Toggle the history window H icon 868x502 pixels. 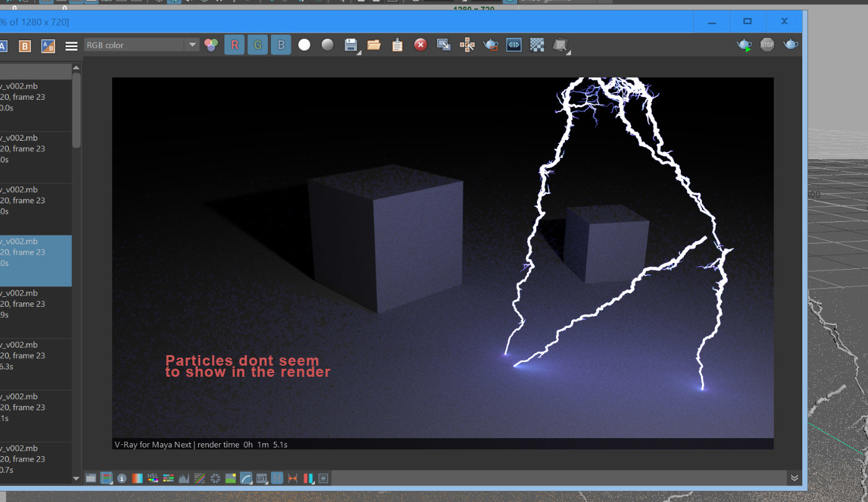click(x=277, y=478)
